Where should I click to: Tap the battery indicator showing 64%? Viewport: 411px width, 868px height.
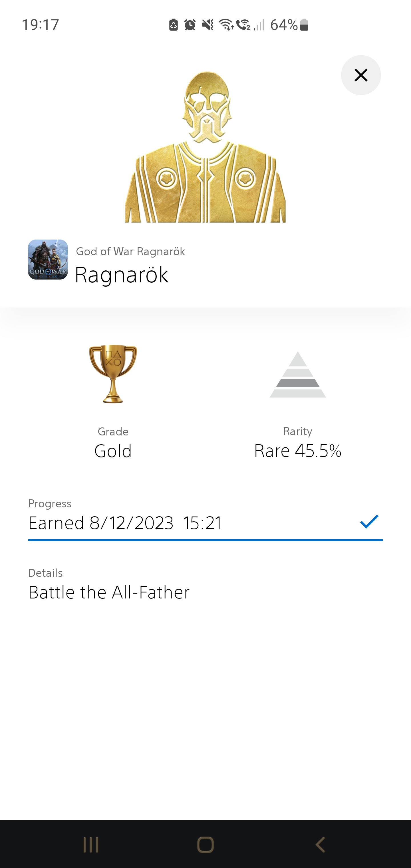(x=289, y=25)
